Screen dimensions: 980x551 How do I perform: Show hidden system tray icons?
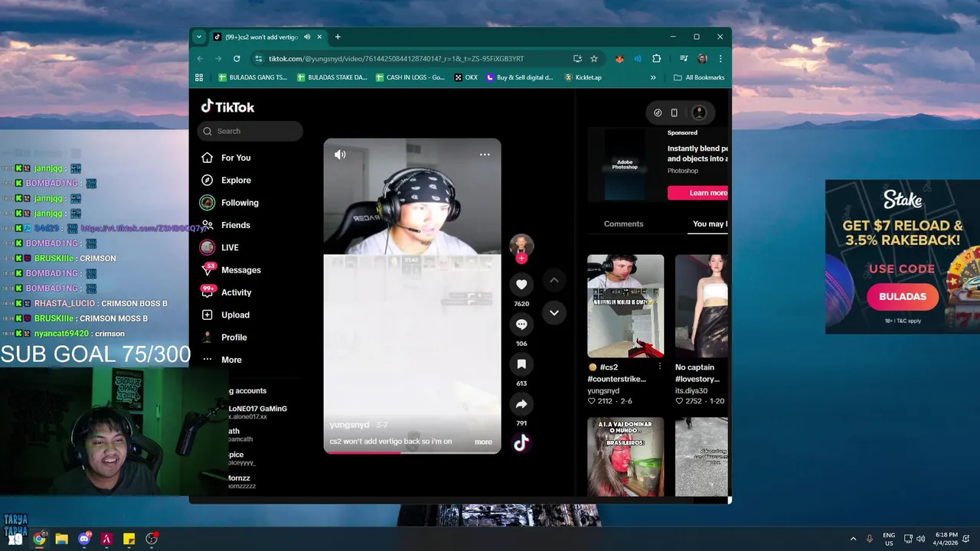click(853, 539)
